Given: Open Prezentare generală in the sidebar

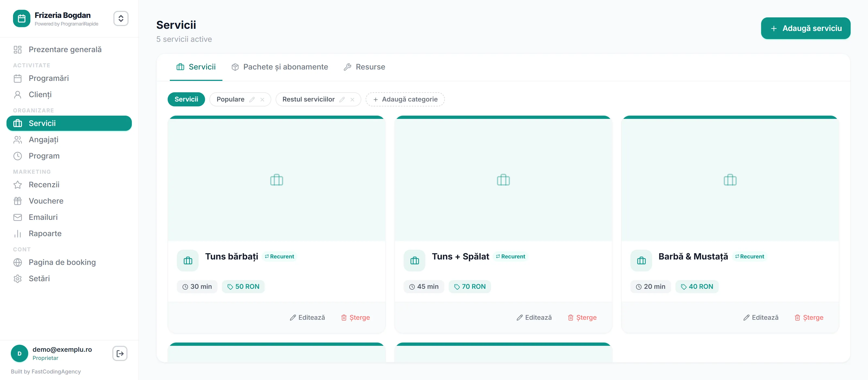Looking at the screenshot, I should pyautogui.click(x=69, y=50).
